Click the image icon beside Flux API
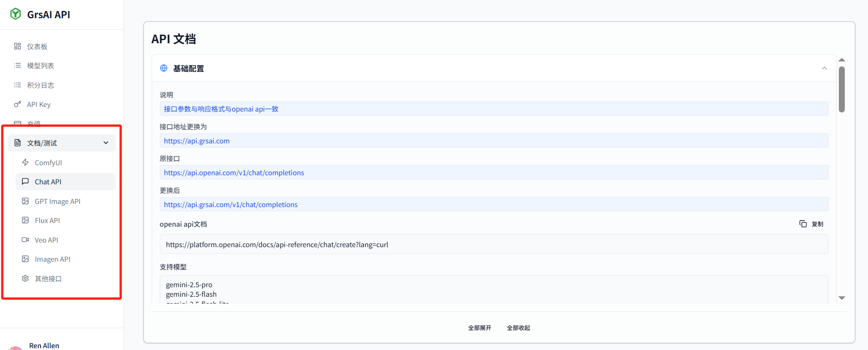 [x=26, y=220]
